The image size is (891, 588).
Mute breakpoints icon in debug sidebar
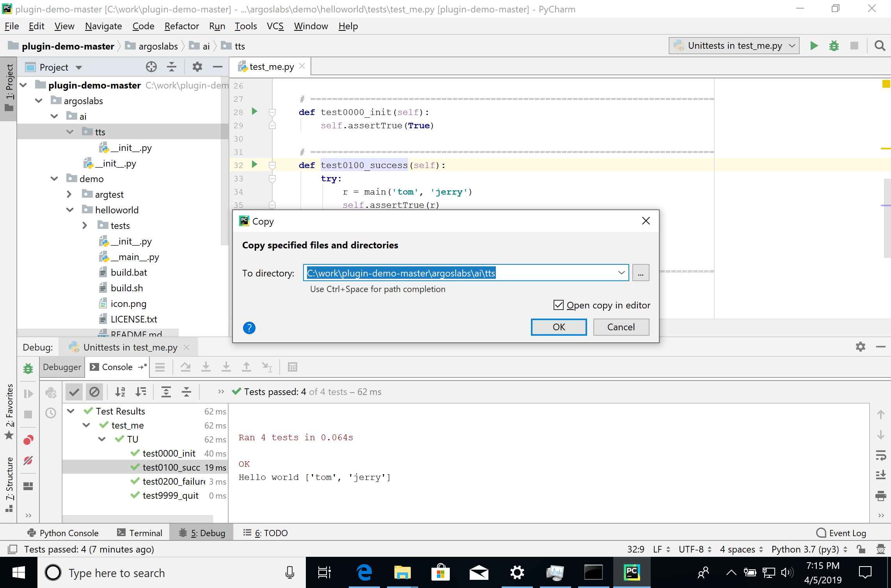[x=28, y=460]
